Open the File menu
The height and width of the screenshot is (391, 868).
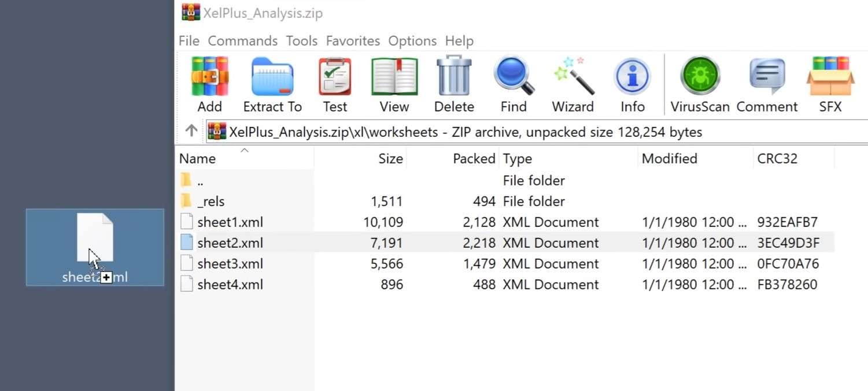(x=189, y=41)
